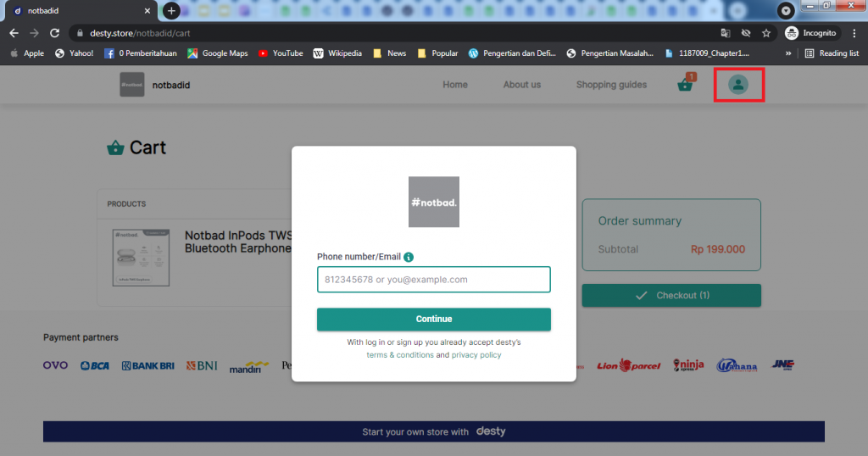Click the Payment partners label
Image resolution: width=868 pixels, height=456 pixels.
point(81,337)
